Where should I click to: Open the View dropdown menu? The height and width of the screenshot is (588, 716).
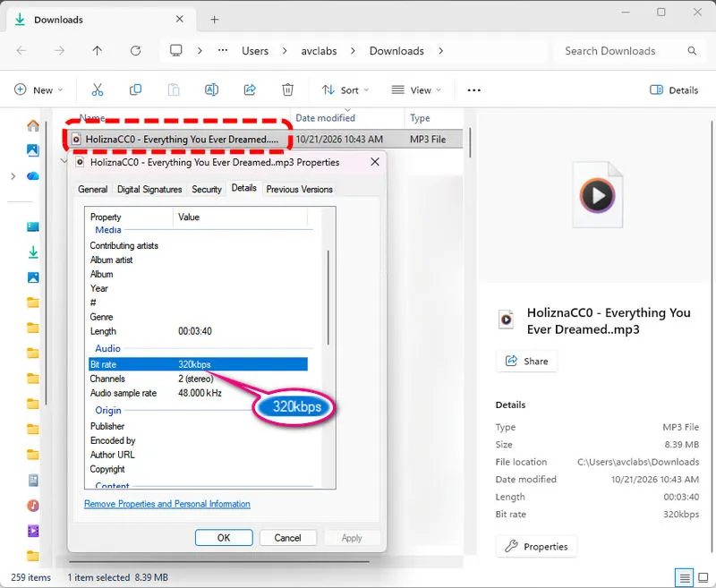[x=416, y=89]
